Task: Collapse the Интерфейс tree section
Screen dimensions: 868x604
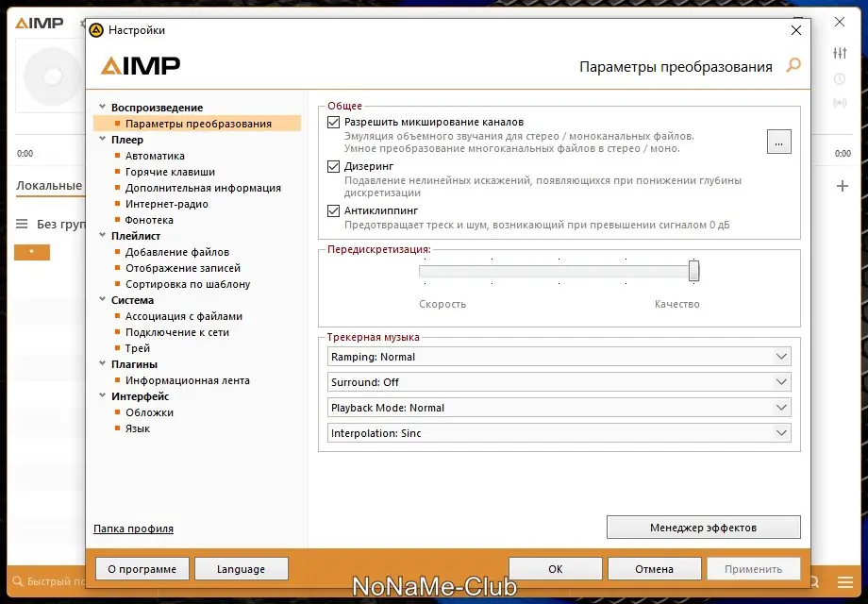Action: click(x=102, y=395)
